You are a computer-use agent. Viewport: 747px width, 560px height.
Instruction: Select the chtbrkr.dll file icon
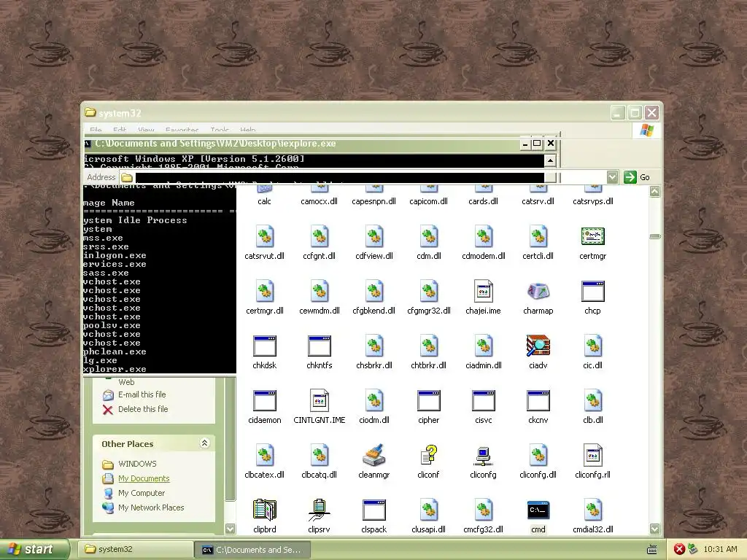428,346
